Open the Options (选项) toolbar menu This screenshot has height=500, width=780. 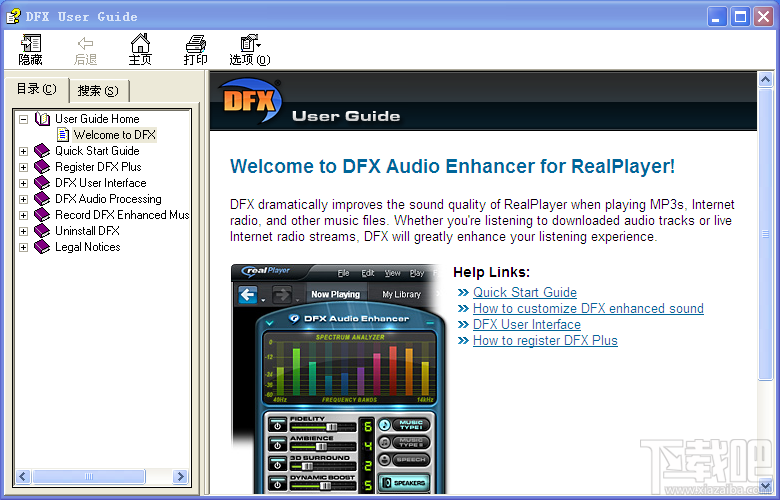[250, 50]
